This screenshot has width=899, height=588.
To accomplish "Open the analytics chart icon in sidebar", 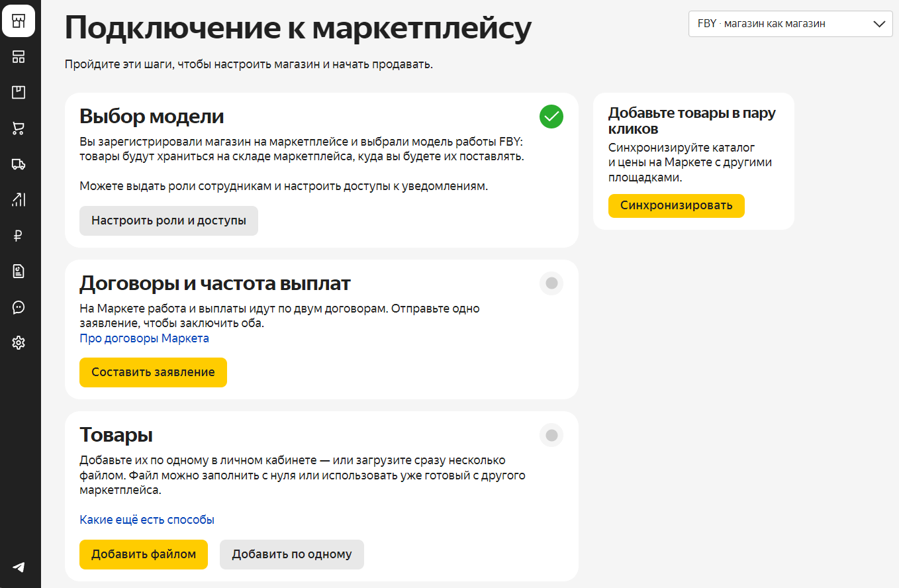I will tap(19, 200).
